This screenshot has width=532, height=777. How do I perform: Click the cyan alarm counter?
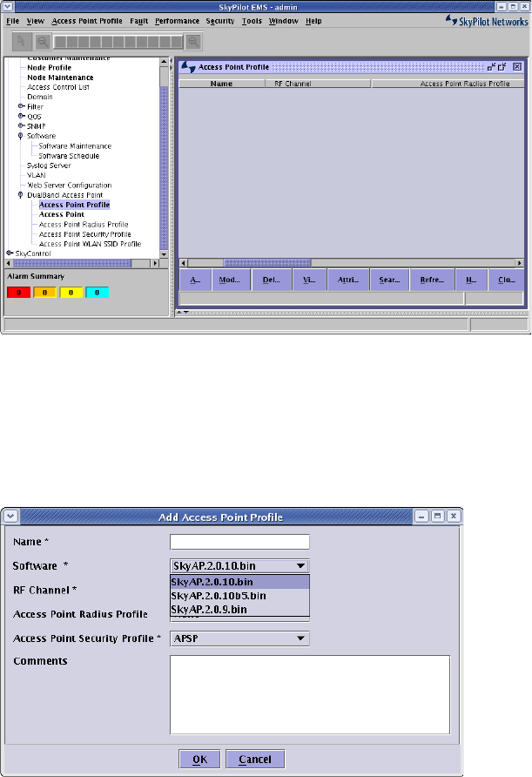98,293
